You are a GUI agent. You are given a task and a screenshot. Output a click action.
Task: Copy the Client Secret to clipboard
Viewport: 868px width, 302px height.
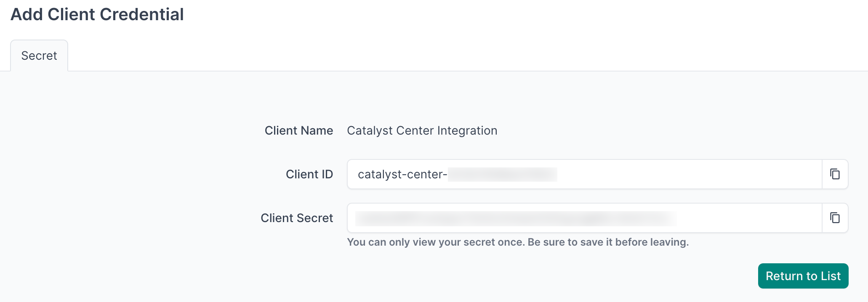(835, 218)
